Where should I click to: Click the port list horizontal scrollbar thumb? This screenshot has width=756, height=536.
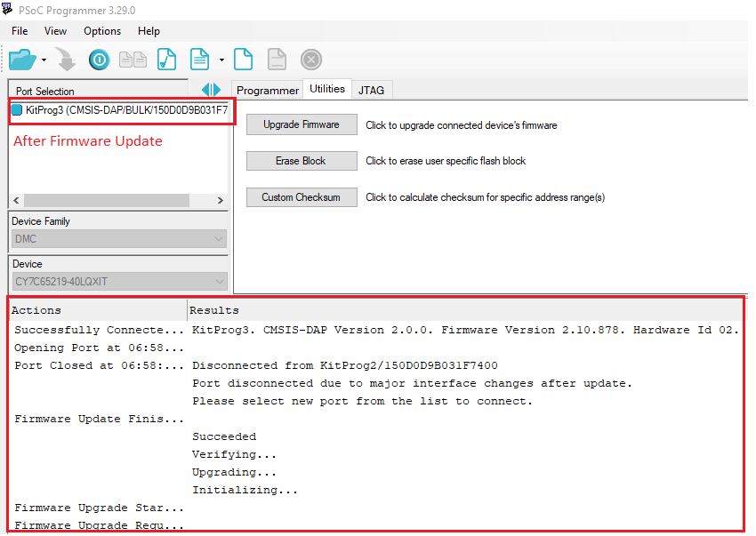point(107,201)
